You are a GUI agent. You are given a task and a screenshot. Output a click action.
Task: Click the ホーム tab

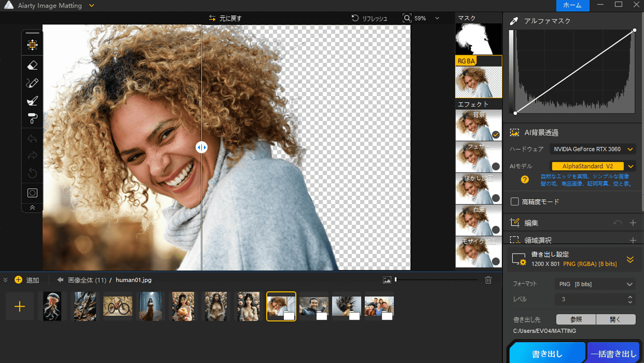572,5
